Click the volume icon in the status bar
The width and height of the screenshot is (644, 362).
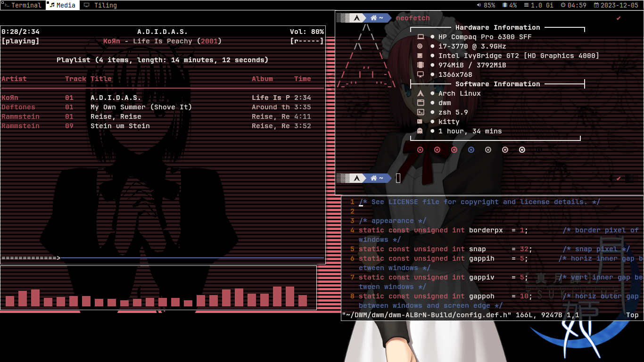[478, 5]
